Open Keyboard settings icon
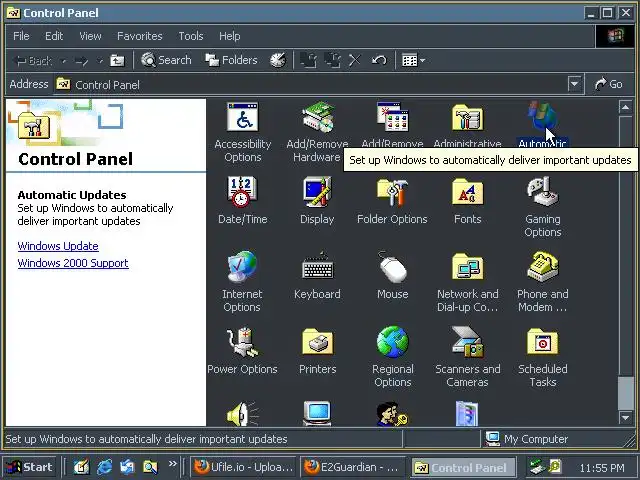The width and height of the screenshot is (640, 480). tap(318, 267)
